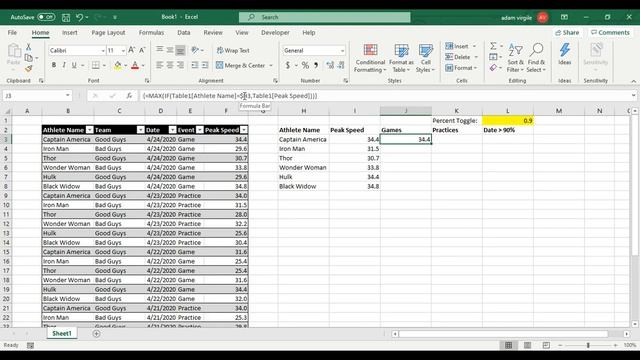
Task: Click into the formula bar text
Action: pyautogui.click(x=230, y=96)
